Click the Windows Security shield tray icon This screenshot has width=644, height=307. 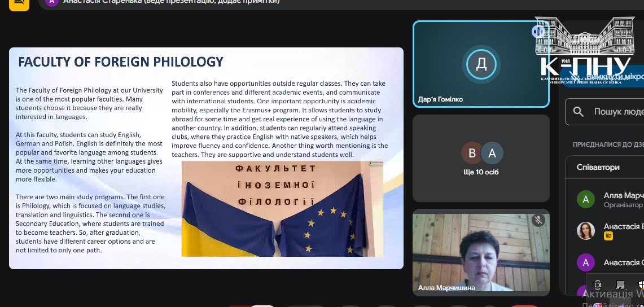[641, 285]
